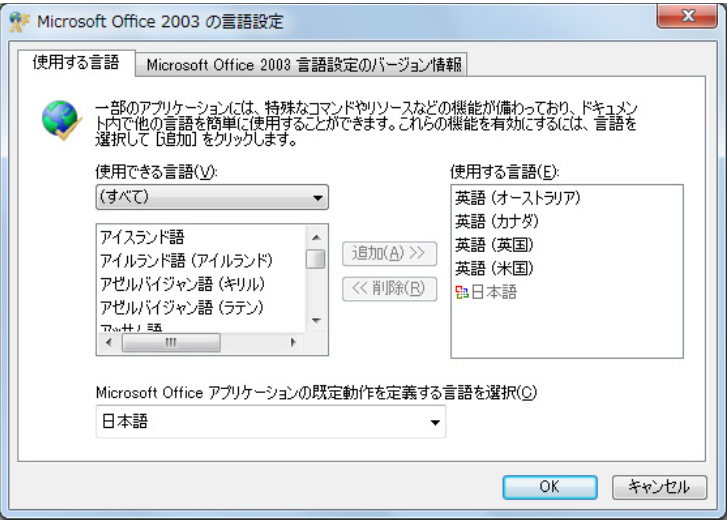The width and height of the screenshot is (728, 521).
Task: Click the small icon beside 日本語 in the list
Action: (460, 294)
